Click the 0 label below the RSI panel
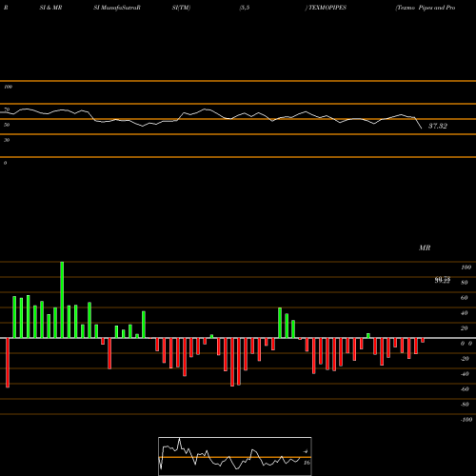The width and height of the screenshot is (476, 476). (x=5, y=163)
